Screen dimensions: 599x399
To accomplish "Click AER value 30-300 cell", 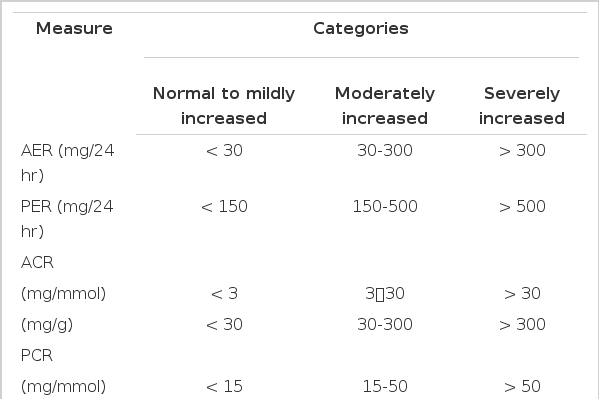I will [x=385, y=151].
